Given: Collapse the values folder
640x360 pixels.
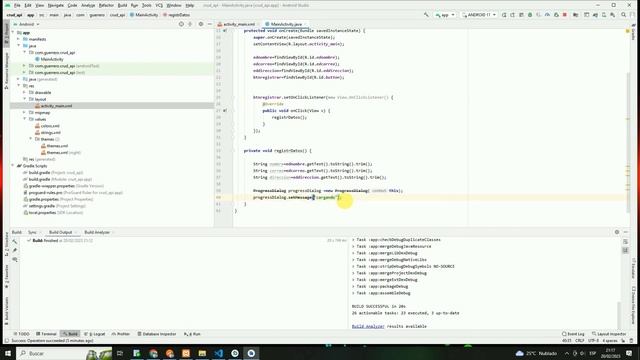Looking at the screenshot, I should click(x=24, y=119).
